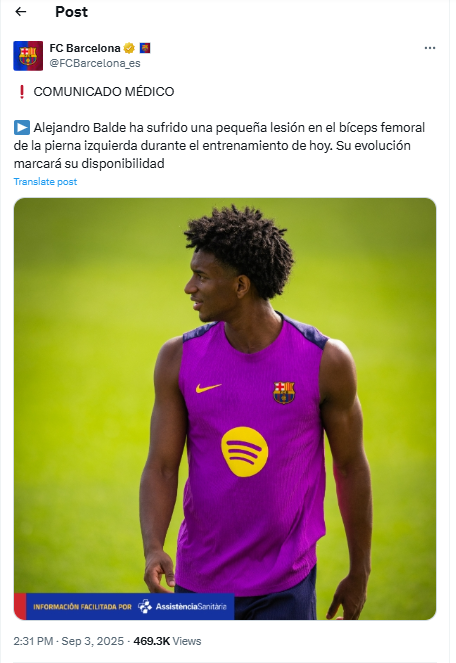Select the COMUNICADO MÉDICO text line

coord(104,91)
